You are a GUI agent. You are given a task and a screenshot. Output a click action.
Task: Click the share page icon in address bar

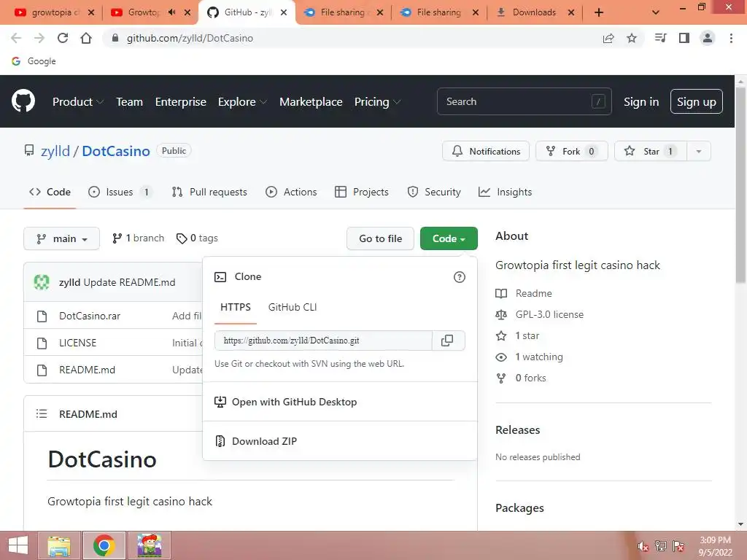pyautogui.click(x=608, y=38)
